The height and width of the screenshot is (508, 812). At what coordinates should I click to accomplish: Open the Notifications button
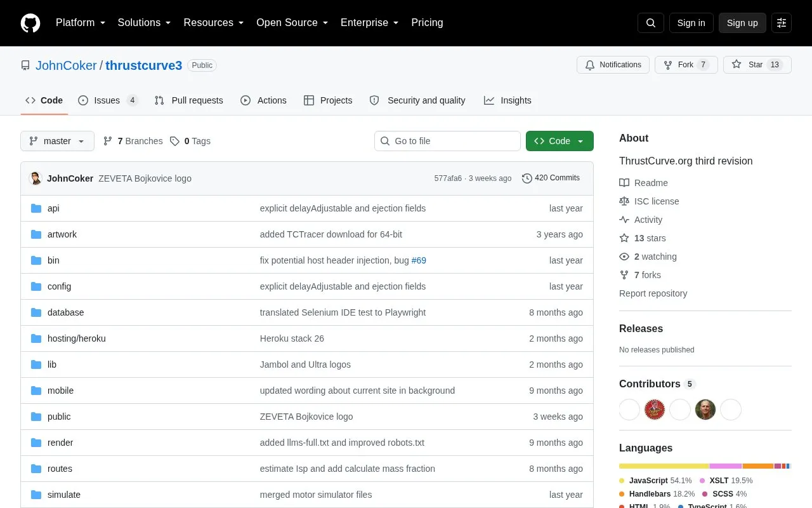click(x=613, y=65)
